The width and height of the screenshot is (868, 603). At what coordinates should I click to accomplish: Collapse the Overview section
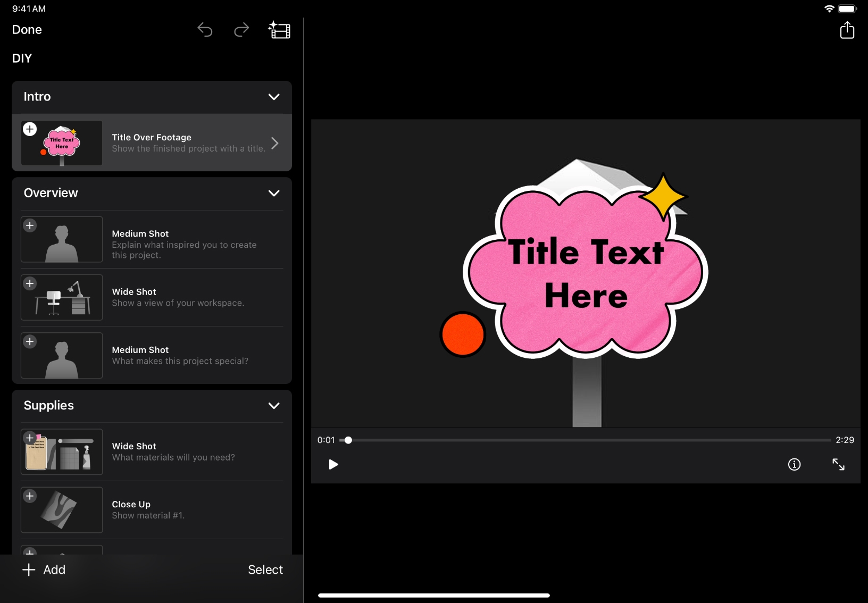tap(274, 193)
